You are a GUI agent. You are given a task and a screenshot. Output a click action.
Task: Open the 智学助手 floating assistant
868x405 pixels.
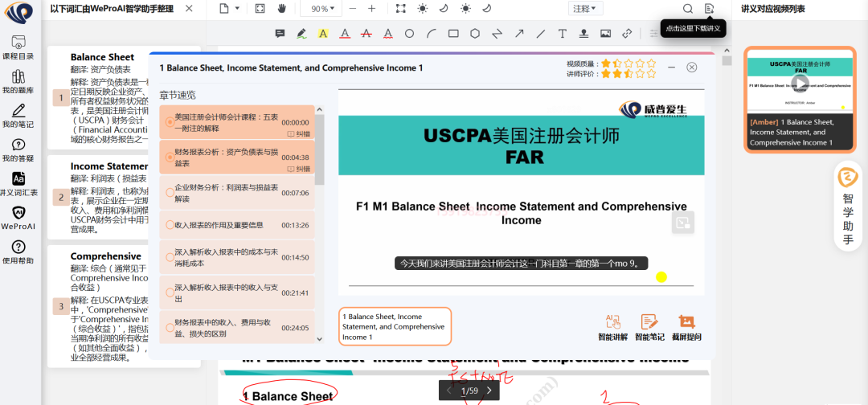click(849, 207)
